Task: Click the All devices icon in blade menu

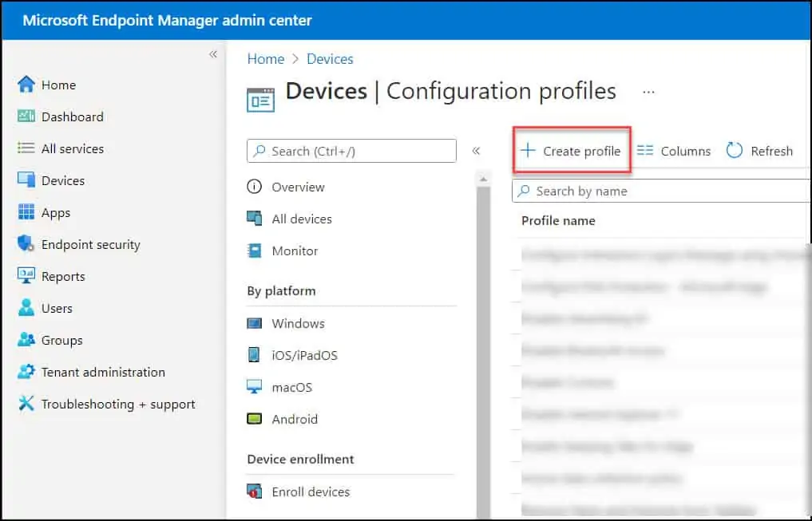Action: [254, 219]
